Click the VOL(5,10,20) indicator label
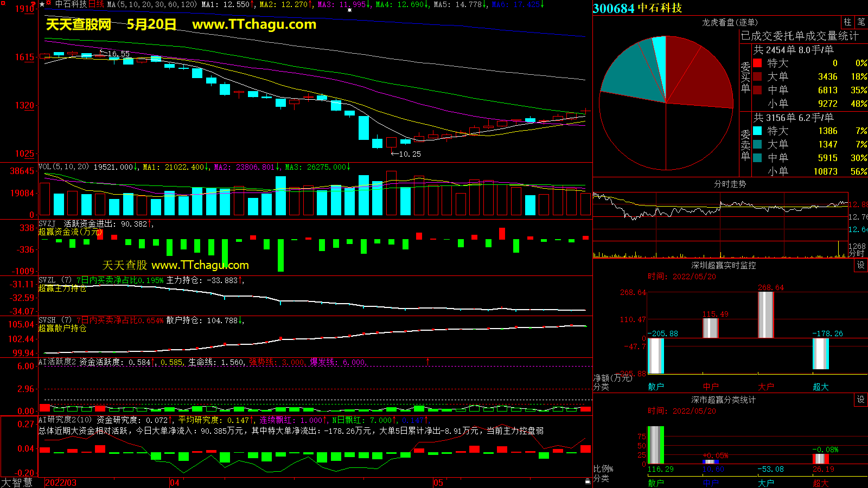This screenshot has width=868, height=488. click(x=63, y=167)
